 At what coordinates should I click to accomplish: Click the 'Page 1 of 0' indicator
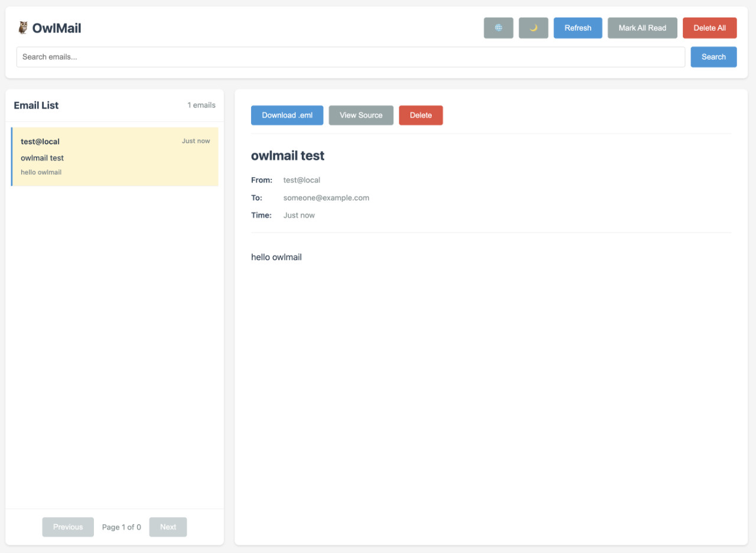122,527
